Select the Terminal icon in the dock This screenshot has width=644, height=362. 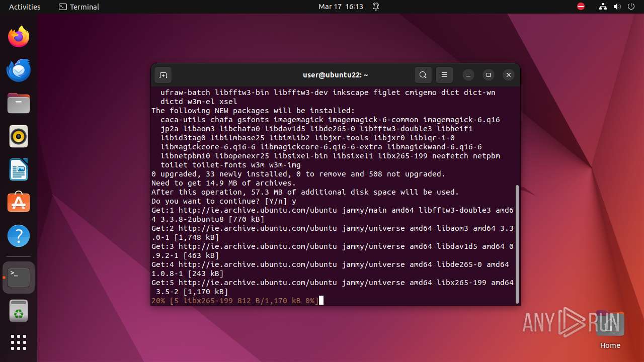[x=19, y=278]
